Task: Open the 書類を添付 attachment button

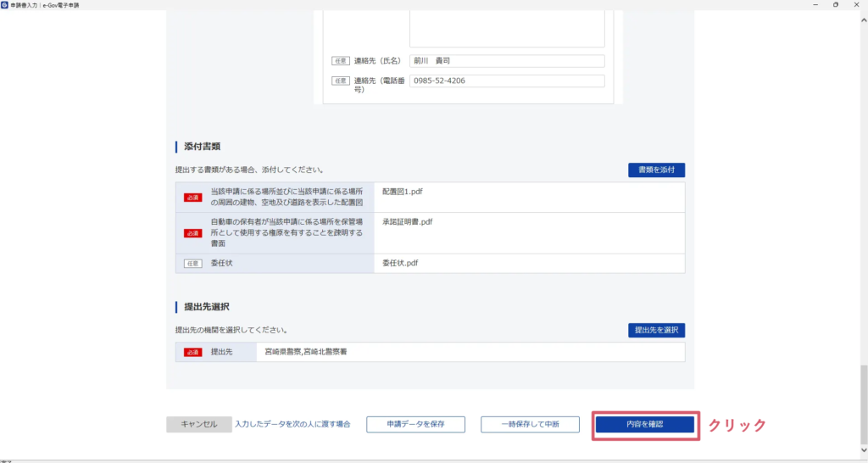Action: (656, 170)
